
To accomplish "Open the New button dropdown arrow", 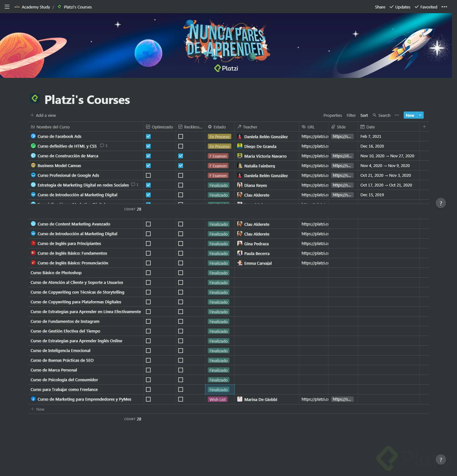I will 421,115.
